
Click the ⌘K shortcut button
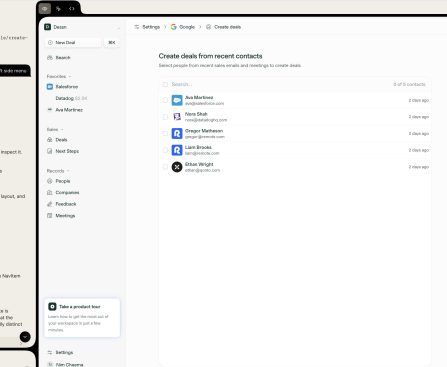[x=112, y=43]
